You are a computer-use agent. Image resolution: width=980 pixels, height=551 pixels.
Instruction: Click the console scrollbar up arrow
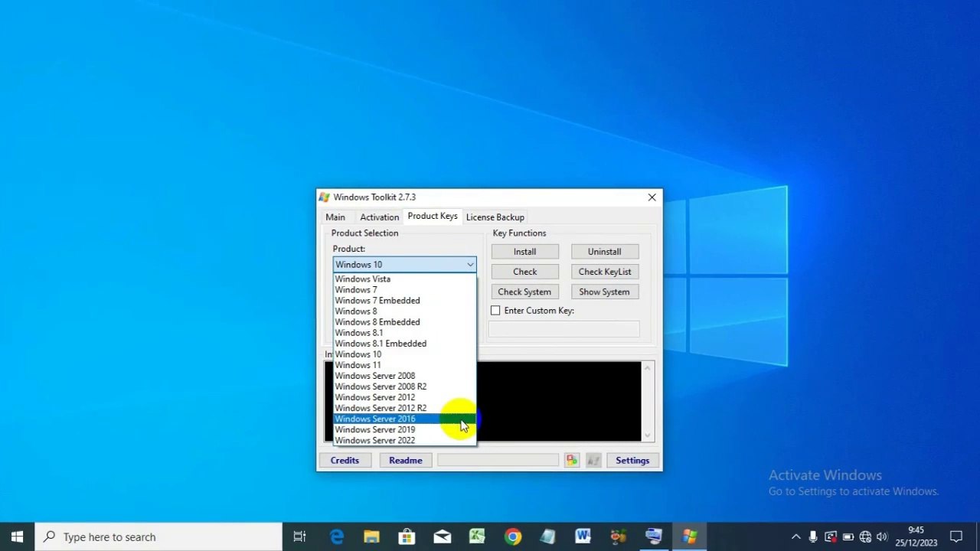(648, 368)
